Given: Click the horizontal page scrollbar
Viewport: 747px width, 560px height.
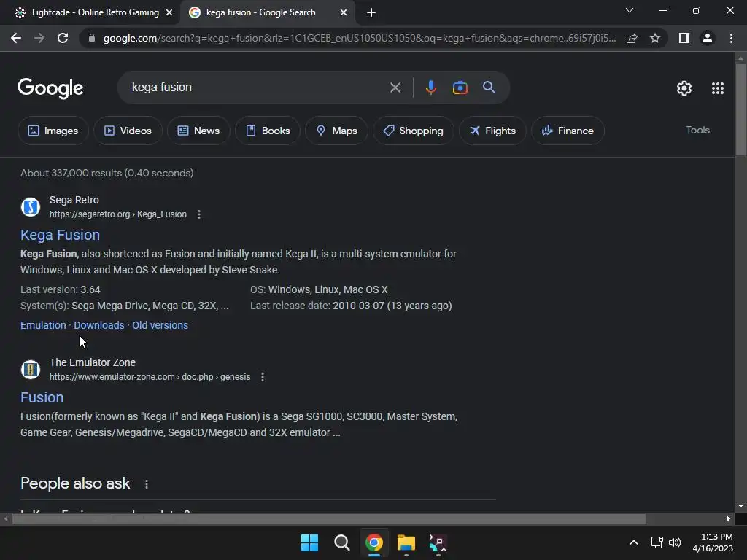Looking at the screenshot, I should point(329,518).
